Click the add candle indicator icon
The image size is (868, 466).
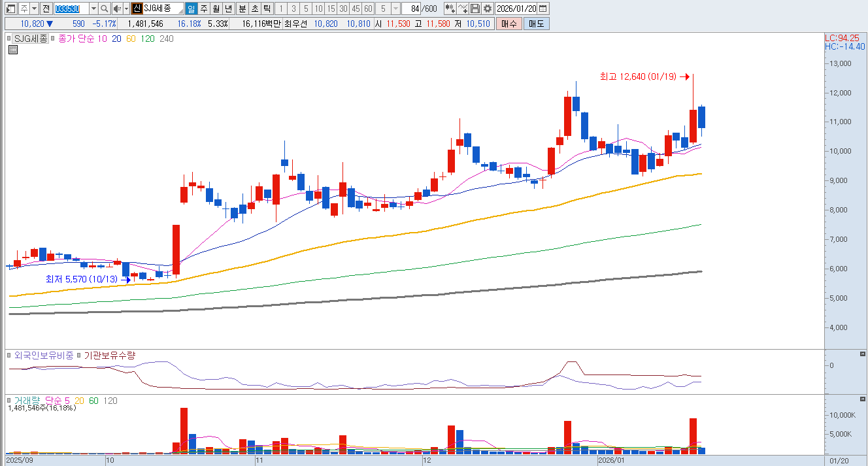pos(450,8)
